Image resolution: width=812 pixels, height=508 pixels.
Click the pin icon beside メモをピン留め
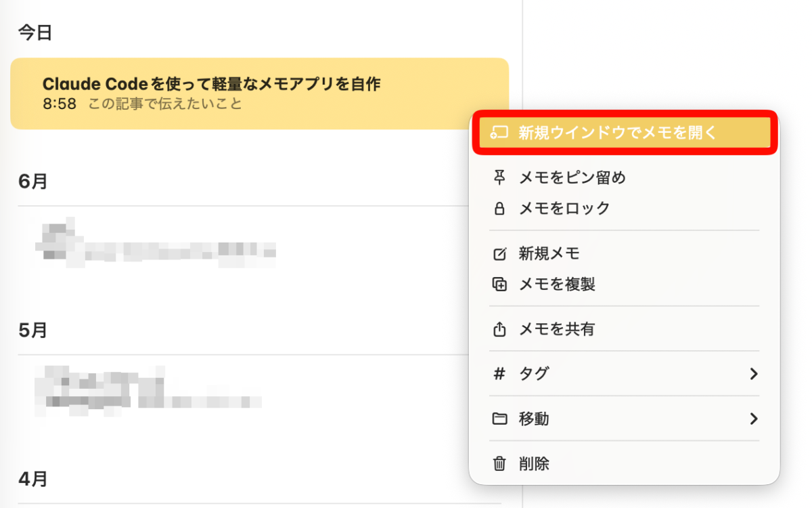point(499,177)
